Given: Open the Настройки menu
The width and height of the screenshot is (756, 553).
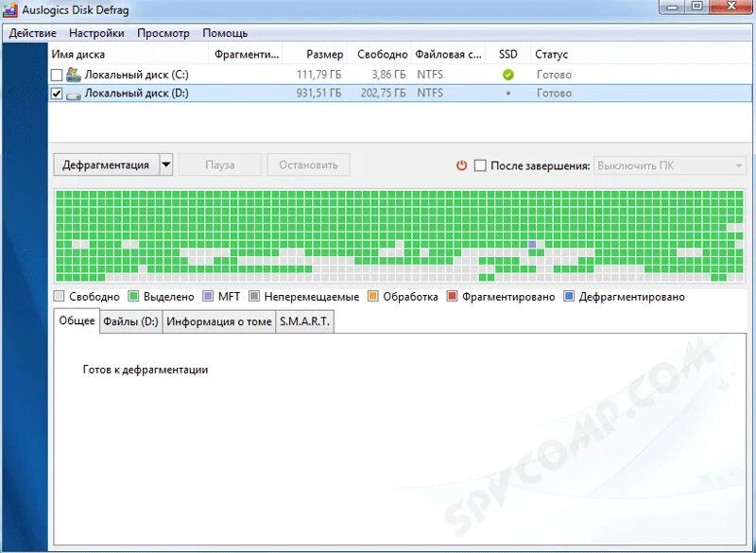Looking at the screenshot, I should 96,33.
